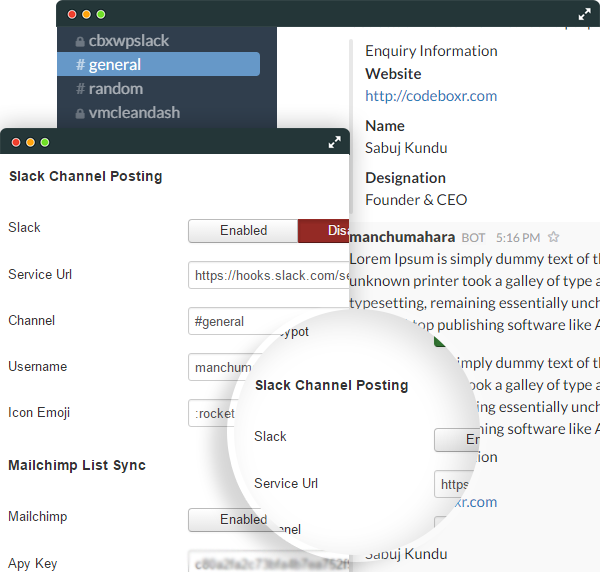Click the name Sabuj Kundu under Name
Viewport: 600px width, 572px height.
[406, 148]
